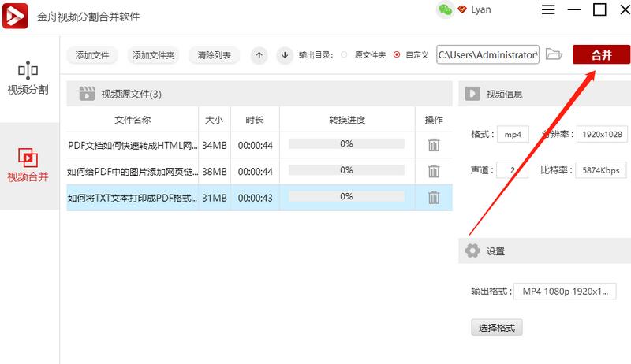Open the 选择格式 format chooser
This screenshot has height=364, width=631.
click(x=496, y=327)
